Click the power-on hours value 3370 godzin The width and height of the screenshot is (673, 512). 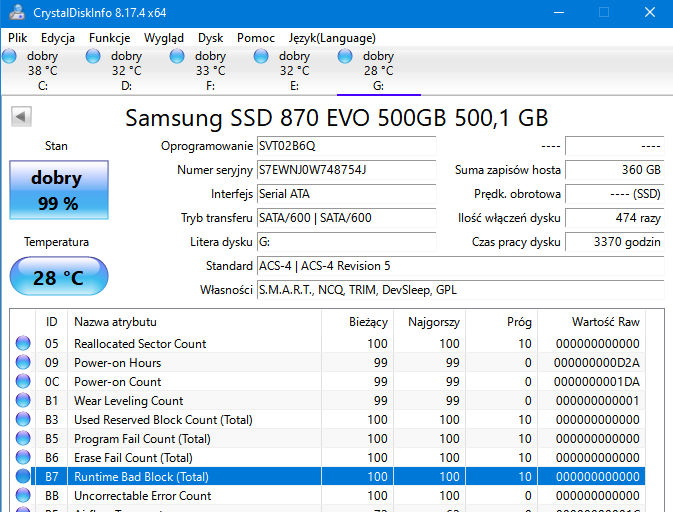(615, 242)
